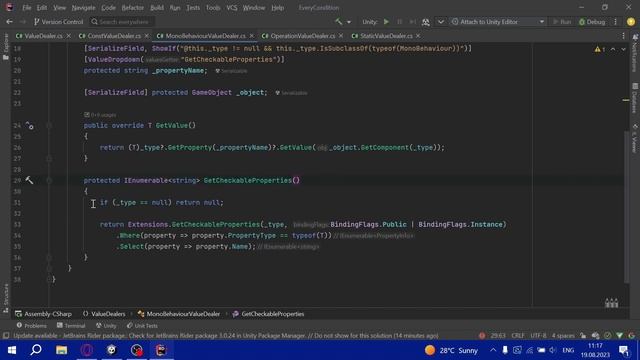Open the Navigate menu
The height and width of the screenshot is (360, 640).
pos(83,8)
